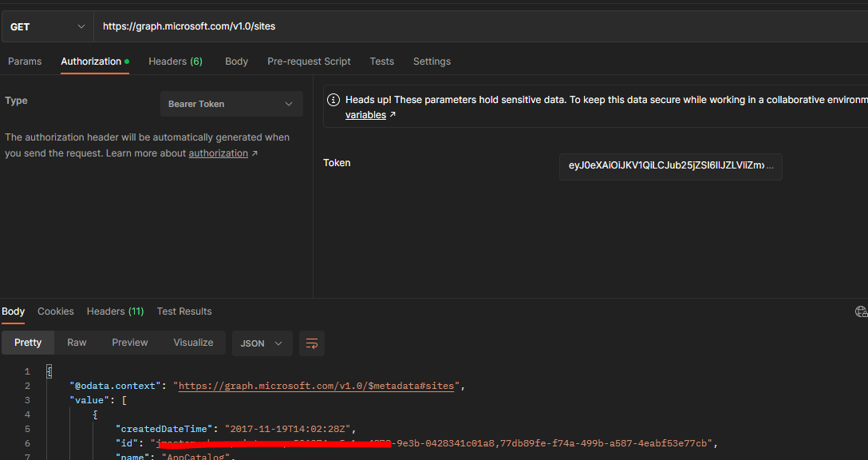The width and height of the screenshot is (868, 460).
Task: Click the request URL field
Action: click(480, 26)
